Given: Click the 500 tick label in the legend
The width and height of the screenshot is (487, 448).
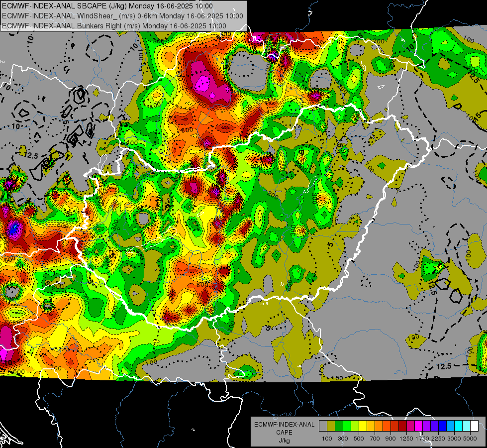Looking at the screenshot, I should (x=359, y=439).
